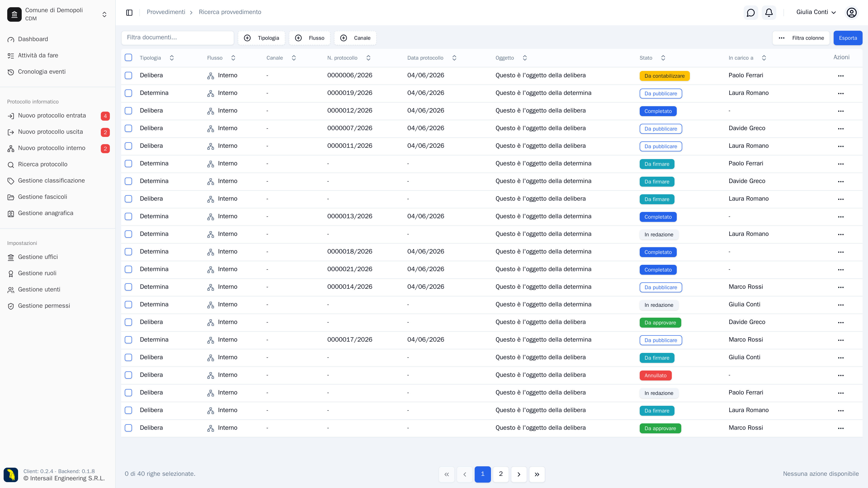Screen dimensions: 868x488
Task: Expand the Comune di Demopoli organization switcher
Action: tap(104, 14)
